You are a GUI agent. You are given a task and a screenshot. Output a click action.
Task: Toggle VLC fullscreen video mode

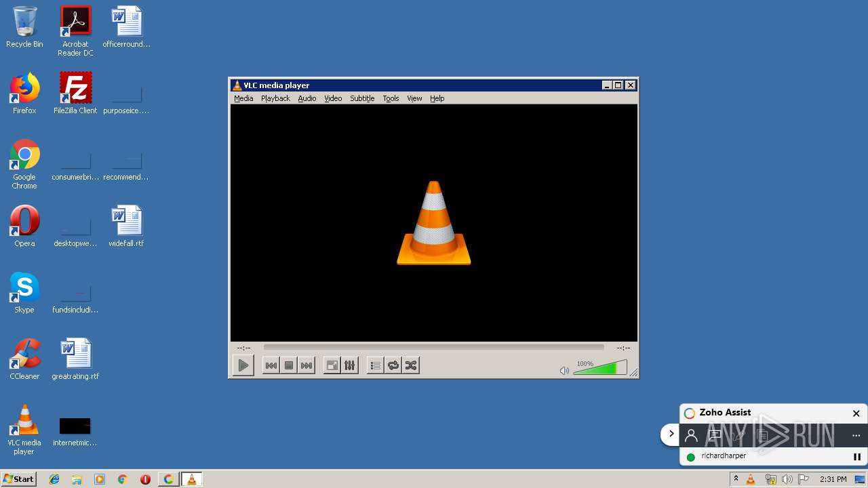pyautogui.click(x=332, y=365)
